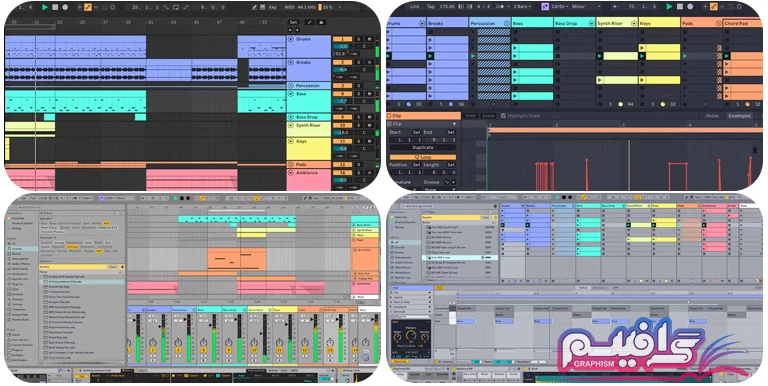This screenshot has width=768, height=386.
Task: Click the purple scale mode icon
Action: click(545, 6)
